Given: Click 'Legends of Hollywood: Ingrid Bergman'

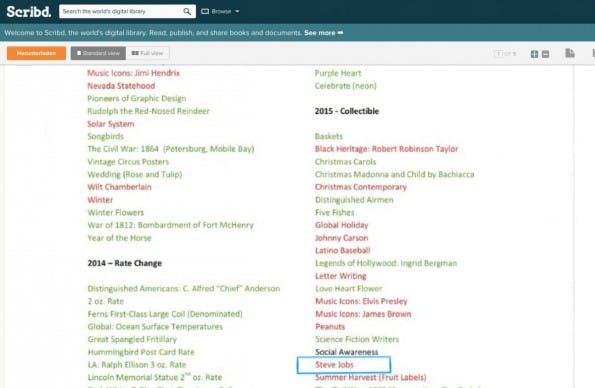Looking at the screenshot, I should coord(386,263).
